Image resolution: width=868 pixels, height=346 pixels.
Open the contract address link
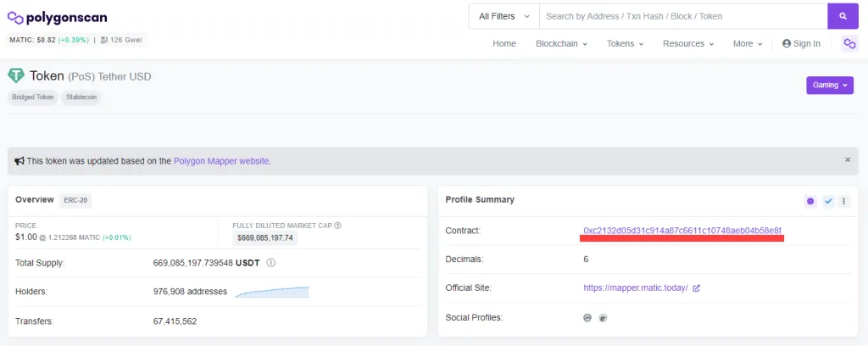[x=682, y=231]
